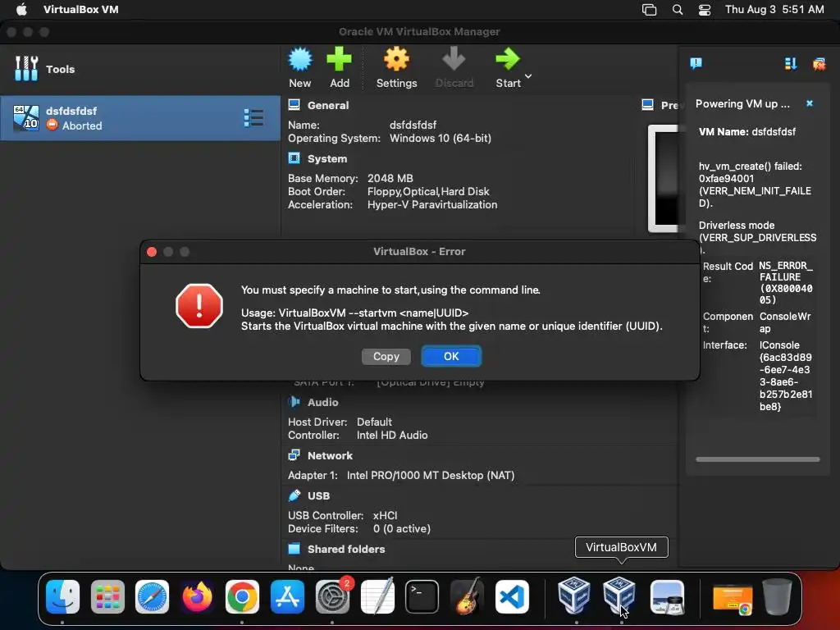Click the Spotlight search icon

677,10
